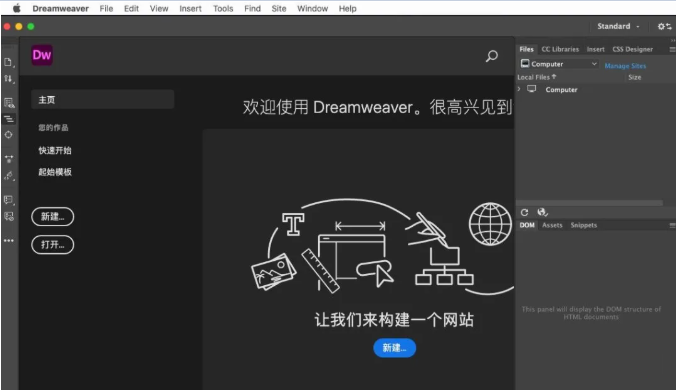Screen dimensions: 676x390
Task: Click the Manage Sites link
Action: [625, 66]
